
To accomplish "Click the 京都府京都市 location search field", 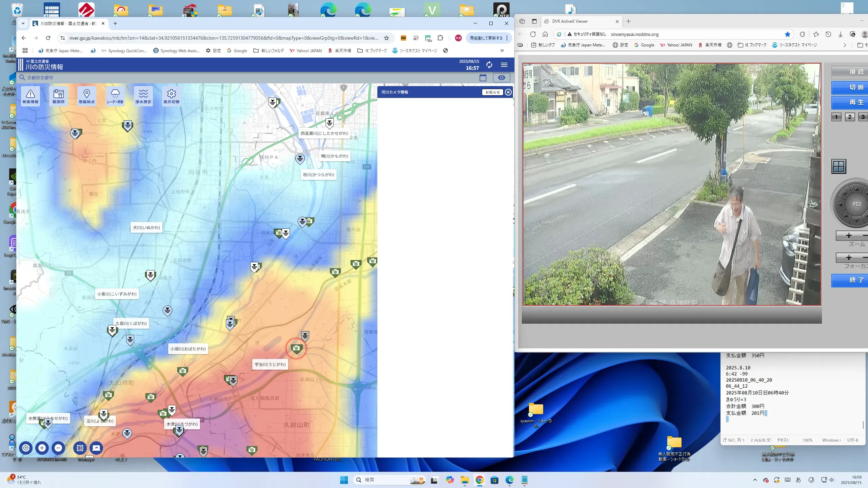I will click(136, 78).
